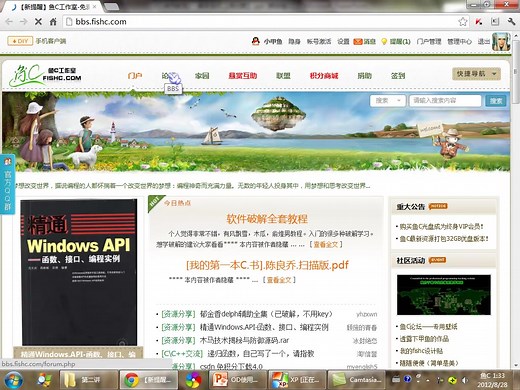
Task: Open the 透露下甲鱼的作品 link
Action: pyautogui.click(x=424, y=339)
